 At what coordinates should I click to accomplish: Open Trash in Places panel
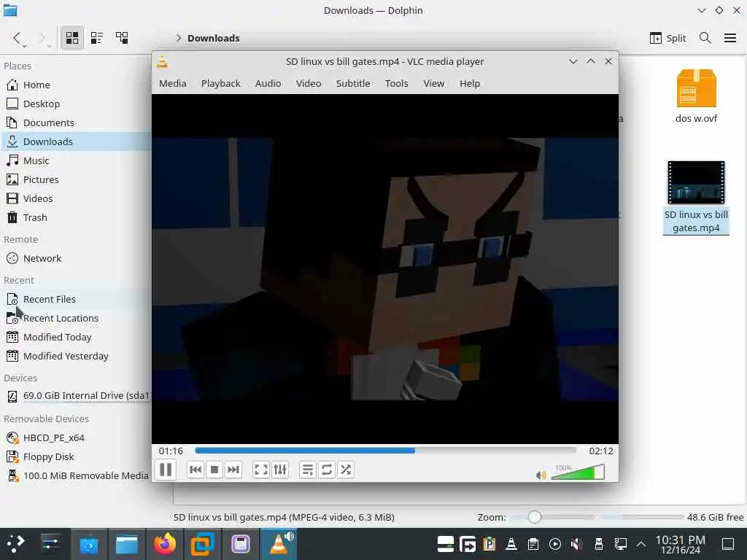pos(76,217)
